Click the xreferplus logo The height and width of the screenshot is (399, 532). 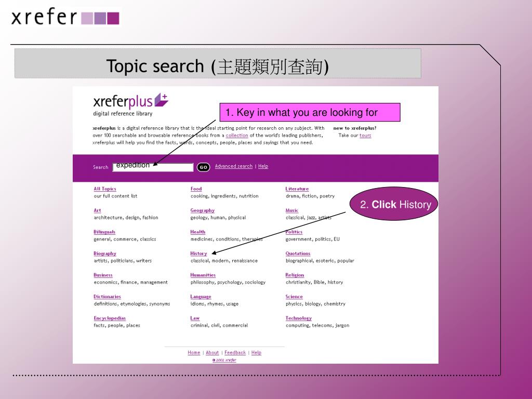click(130, 101)
